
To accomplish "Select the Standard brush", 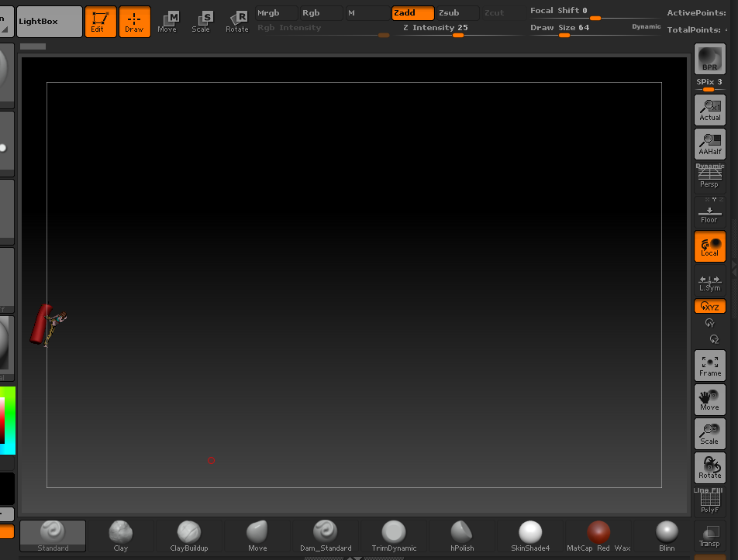I will point(53,535).
